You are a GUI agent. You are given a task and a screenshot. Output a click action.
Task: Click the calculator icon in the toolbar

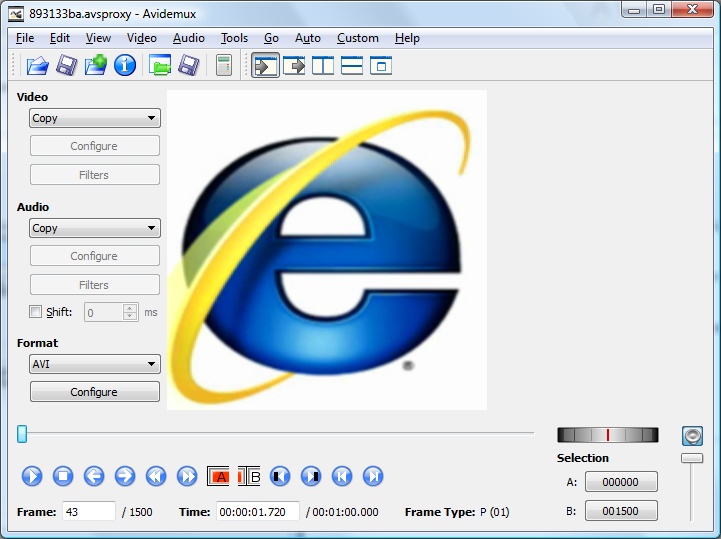pos(223,66)
